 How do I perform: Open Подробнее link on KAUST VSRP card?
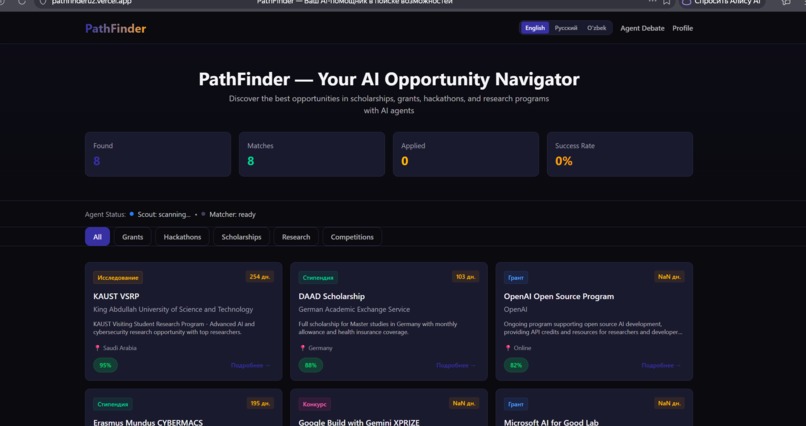coord(250,365)
